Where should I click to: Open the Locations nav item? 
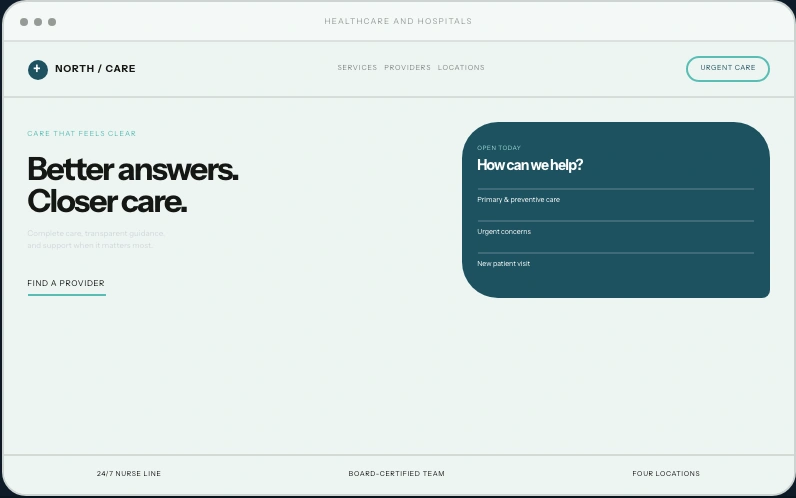click(461, 68)
